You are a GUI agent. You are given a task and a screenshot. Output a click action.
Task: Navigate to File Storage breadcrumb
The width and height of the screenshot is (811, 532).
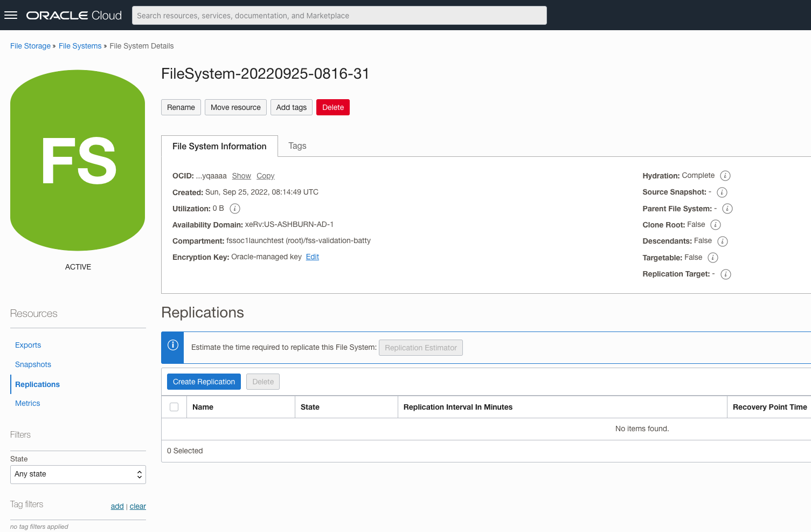(30, 46)
